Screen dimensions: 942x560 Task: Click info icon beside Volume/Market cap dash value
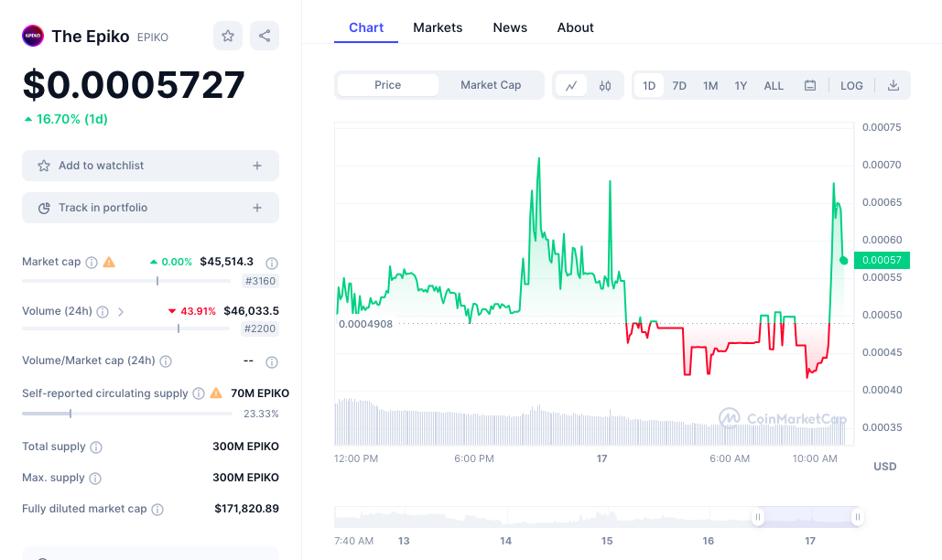[272, 362]
